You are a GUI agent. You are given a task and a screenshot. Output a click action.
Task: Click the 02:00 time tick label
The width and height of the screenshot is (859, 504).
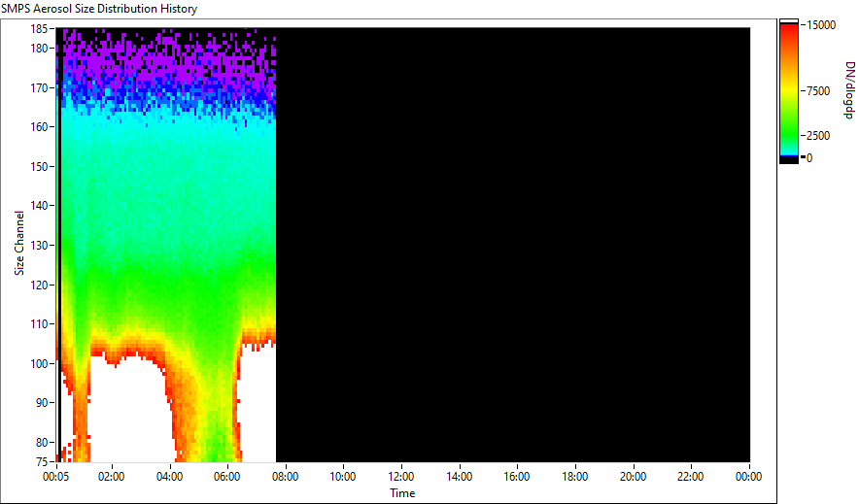point(111,477)
